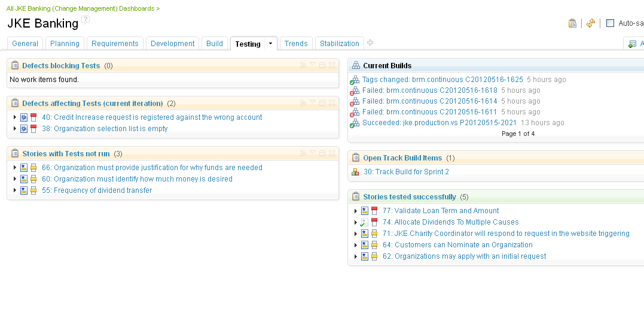The width and height of the screenshot is (644, 315).
Task: Expand work item 38 Organization selection list
Action: [x=15, y=129]
